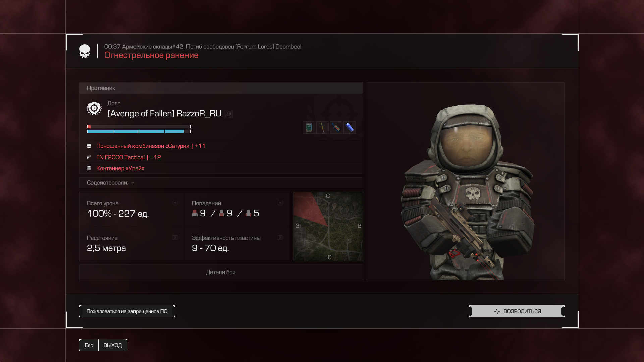The width and height of the screenshot is (644, 362).
Task: Click plate efficiency value 9 - 70 ед.
Action: tap(210, 248)
